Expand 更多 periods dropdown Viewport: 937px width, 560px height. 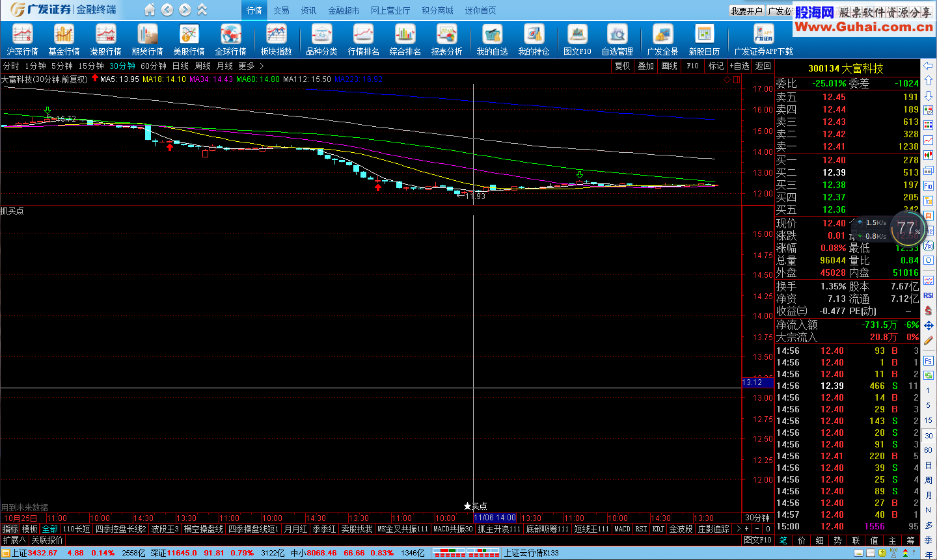click(251, 66)
